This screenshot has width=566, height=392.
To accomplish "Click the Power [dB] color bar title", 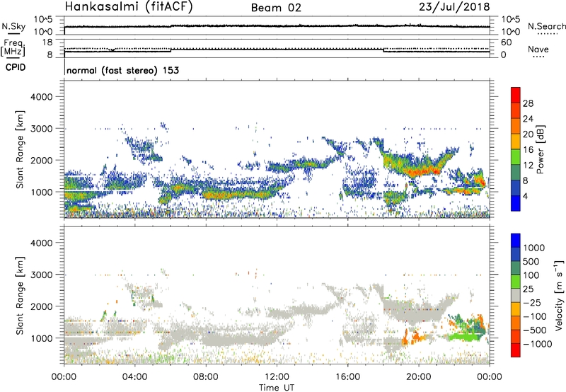I will pos(540,149).
